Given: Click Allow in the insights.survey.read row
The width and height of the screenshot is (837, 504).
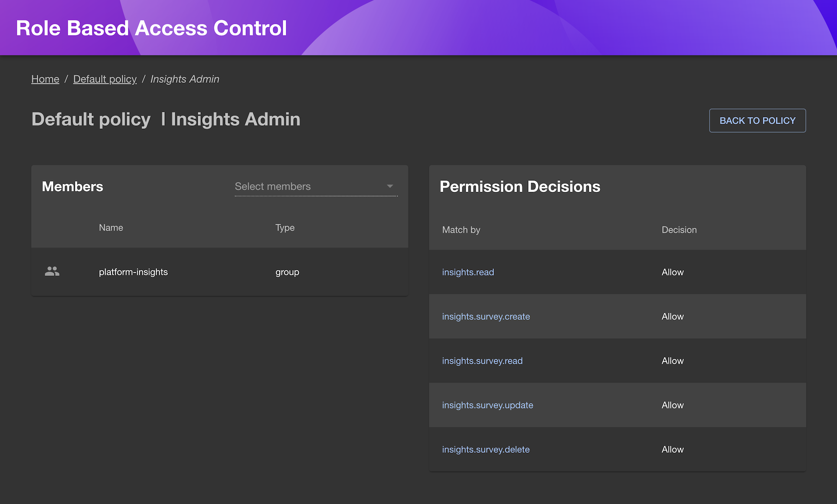Looking at the screenshot, I should (x=673, y=360).
